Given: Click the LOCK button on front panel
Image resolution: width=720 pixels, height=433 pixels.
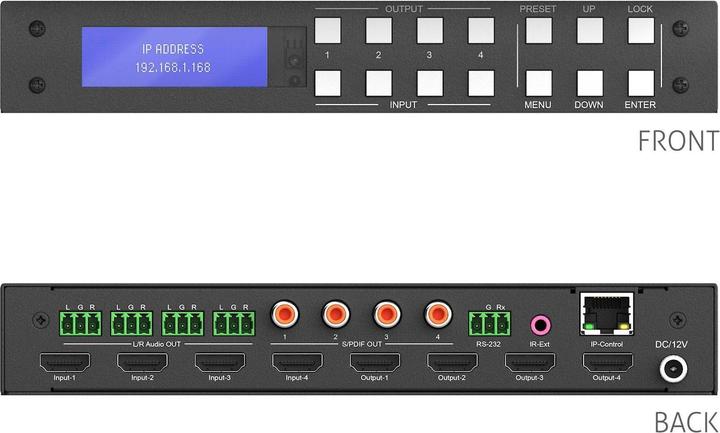Looking at the screenshot, I should tap(641, 30).
